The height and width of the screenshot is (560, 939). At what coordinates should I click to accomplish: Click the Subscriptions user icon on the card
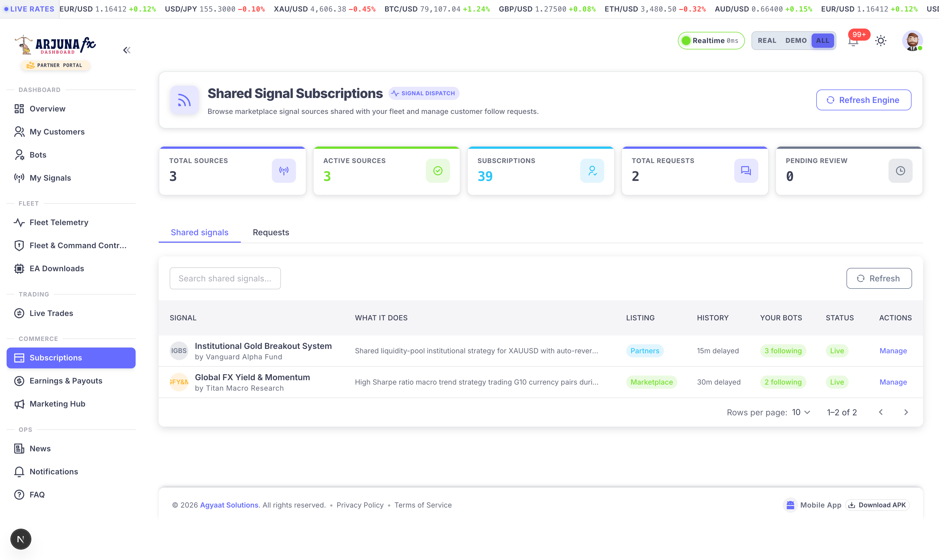point(592,170)
